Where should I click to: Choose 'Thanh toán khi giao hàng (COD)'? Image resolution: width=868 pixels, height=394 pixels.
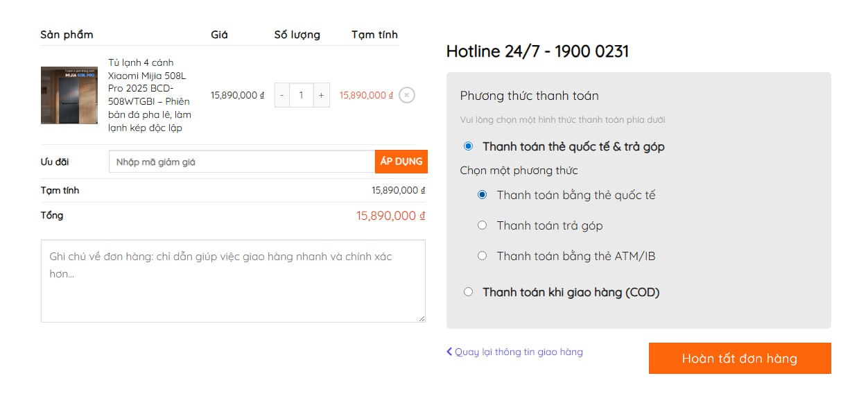tap(469, 292)
